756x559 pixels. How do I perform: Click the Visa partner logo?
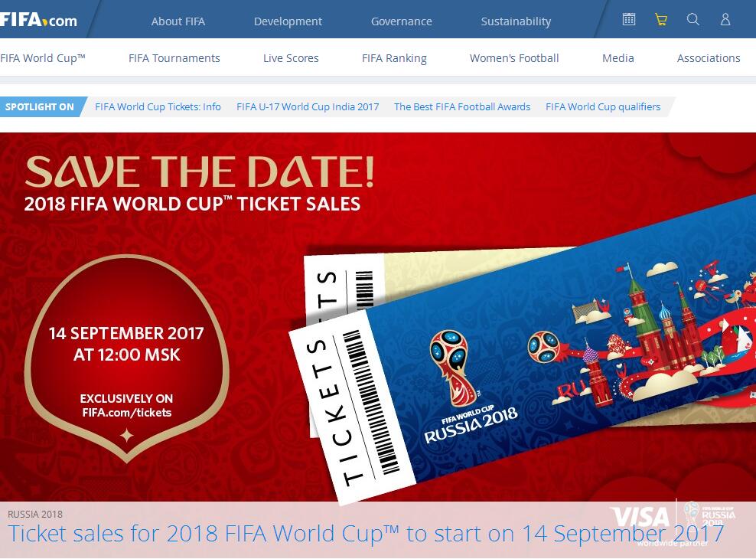point(640,518)
